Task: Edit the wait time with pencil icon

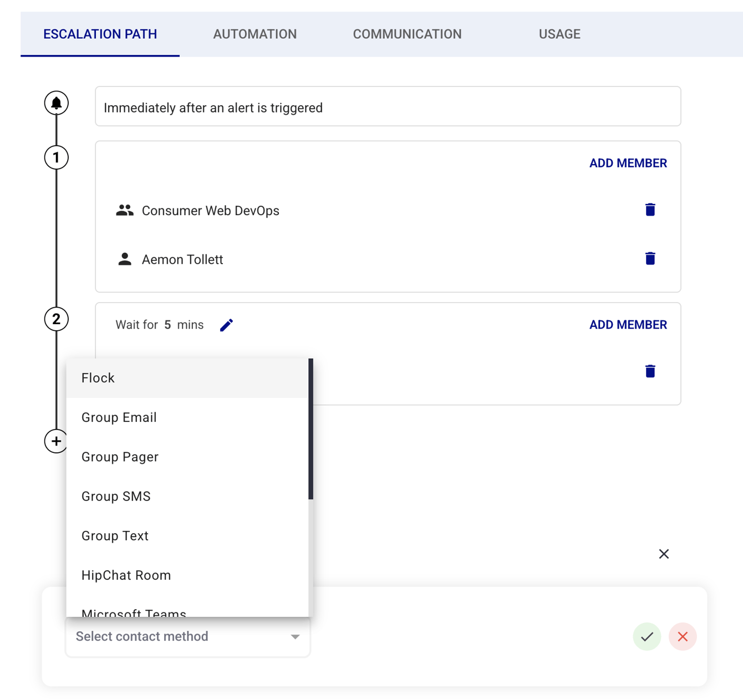Action: 226,325
